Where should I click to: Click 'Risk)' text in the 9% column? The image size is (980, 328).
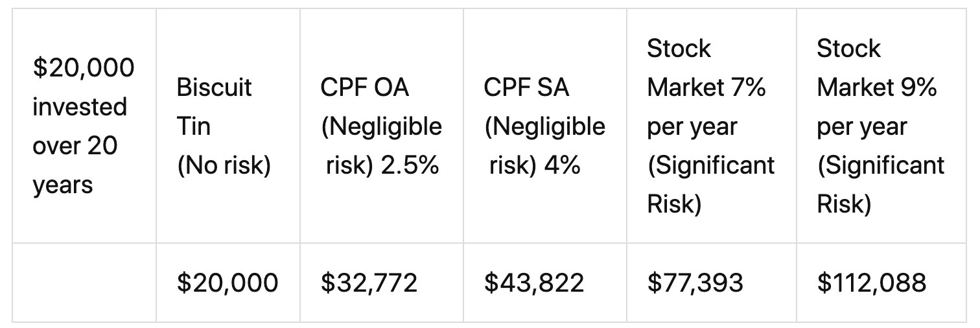click(844, 205)
